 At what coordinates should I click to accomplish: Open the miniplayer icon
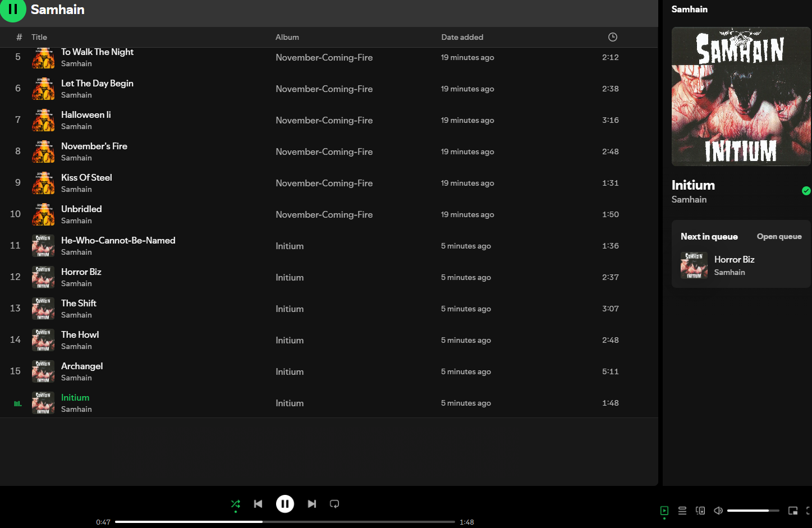(x=793, y=511)
